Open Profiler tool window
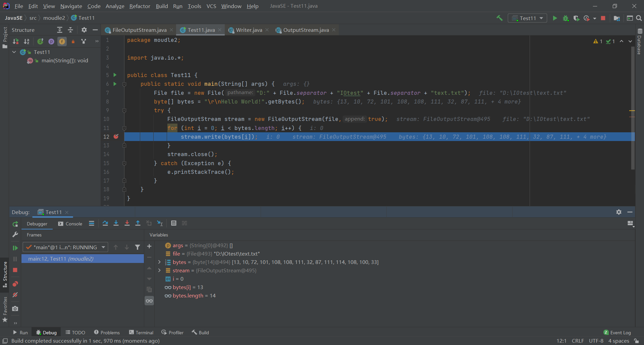Image resolution: width=644 pixels, height=345 pixels. coord(172,333)
